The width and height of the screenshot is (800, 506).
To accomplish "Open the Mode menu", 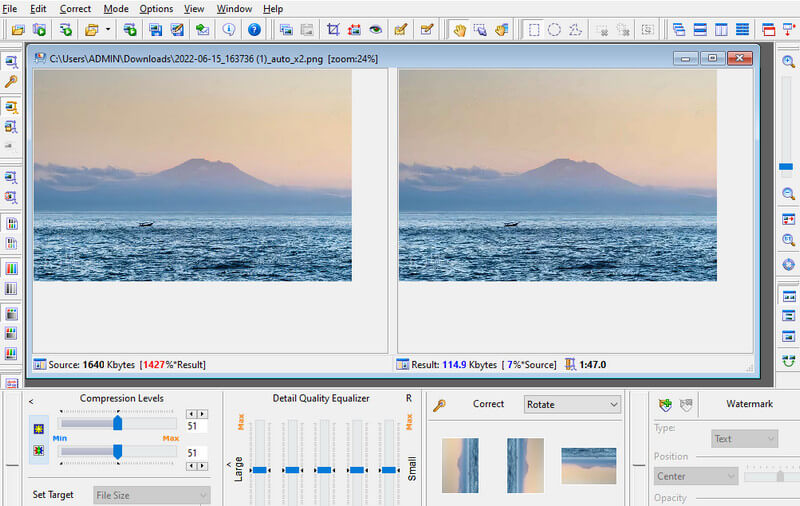I will coord(116,9).
